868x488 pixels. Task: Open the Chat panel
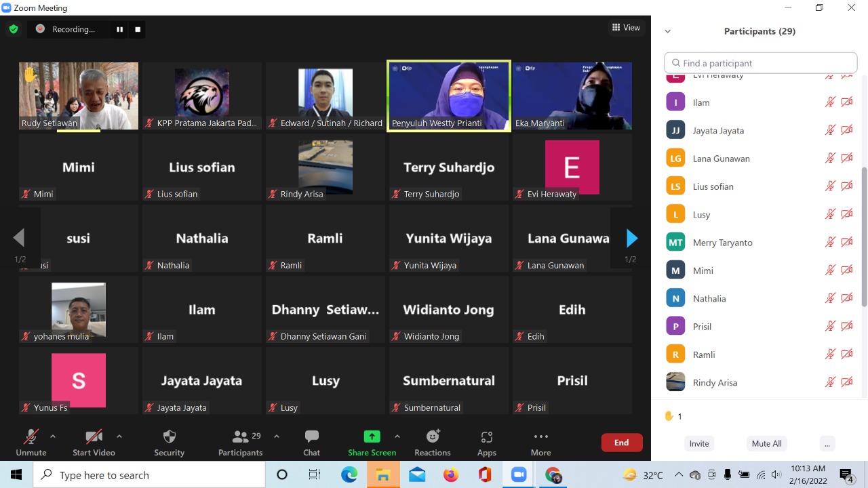[x=311, y=443]
